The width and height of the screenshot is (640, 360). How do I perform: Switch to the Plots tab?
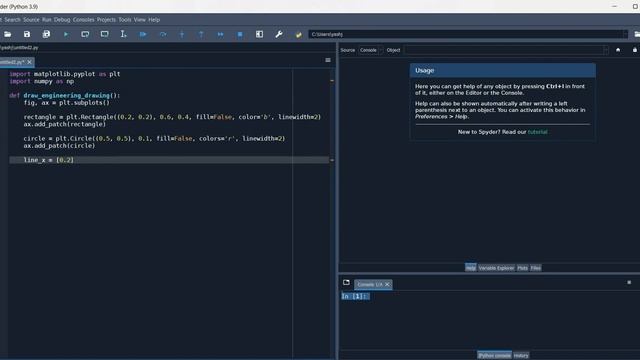pyautogui.click(x=522, y=268)
